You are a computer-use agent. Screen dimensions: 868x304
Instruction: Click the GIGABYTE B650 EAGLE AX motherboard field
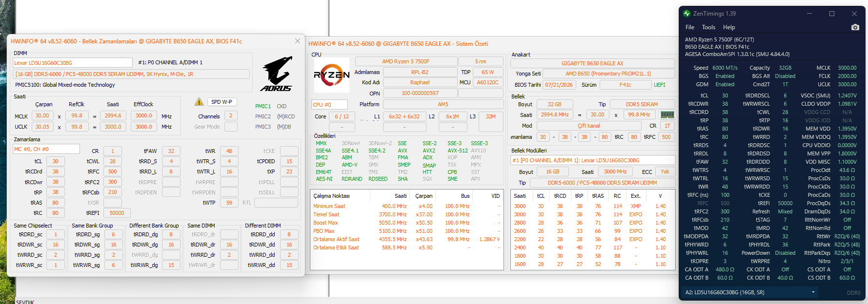592,63
